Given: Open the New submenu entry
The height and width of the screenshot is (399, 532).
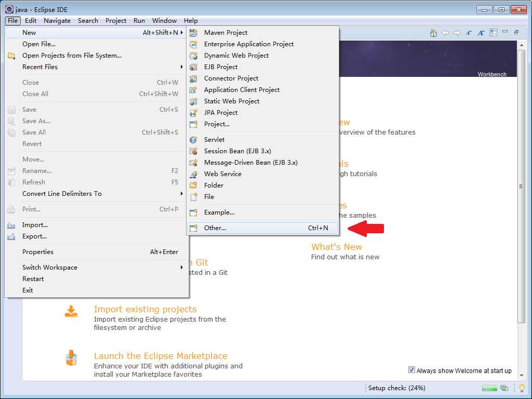Looking at the screenshot, I should tap(97, 33).
